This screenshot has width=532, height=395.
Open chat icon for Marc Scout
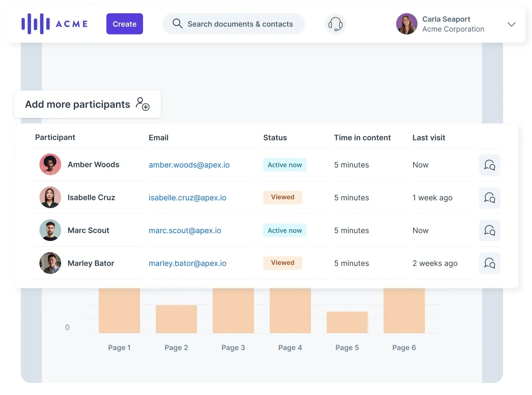pos(490,230)
